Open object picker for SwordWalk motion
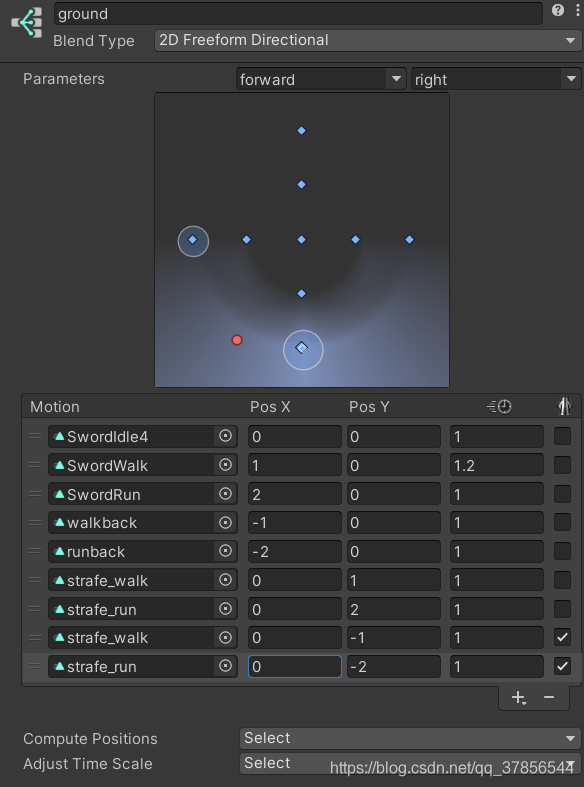 (x=225, y=465)
